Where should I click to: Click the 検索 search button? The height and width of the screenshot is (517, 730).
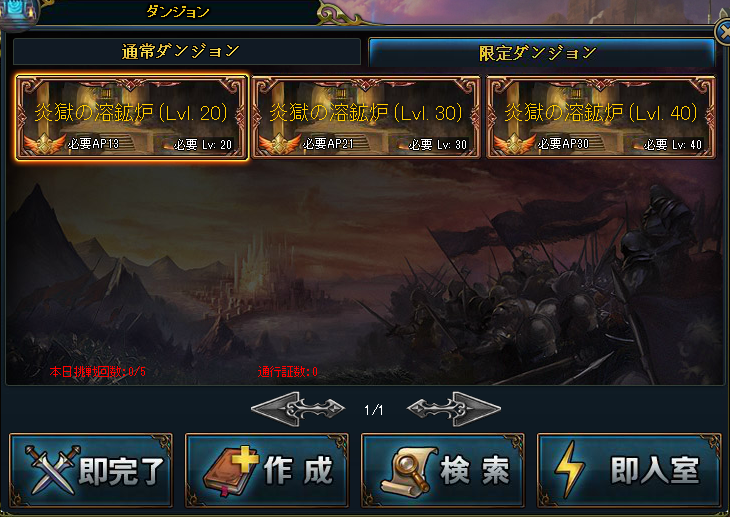(x=443, y=470)
